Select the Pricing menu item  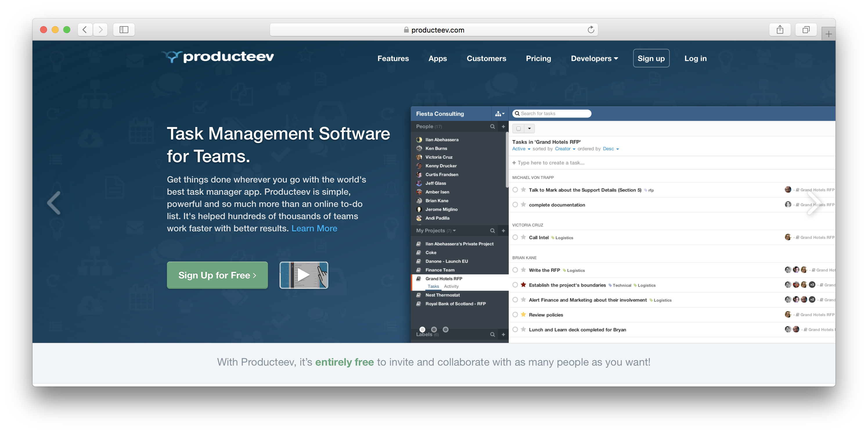click(539, 58)
